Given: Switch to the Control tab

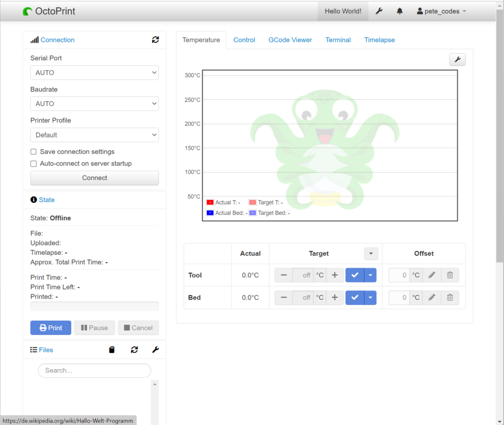Looking at the screenshot, I should (244, 40).
